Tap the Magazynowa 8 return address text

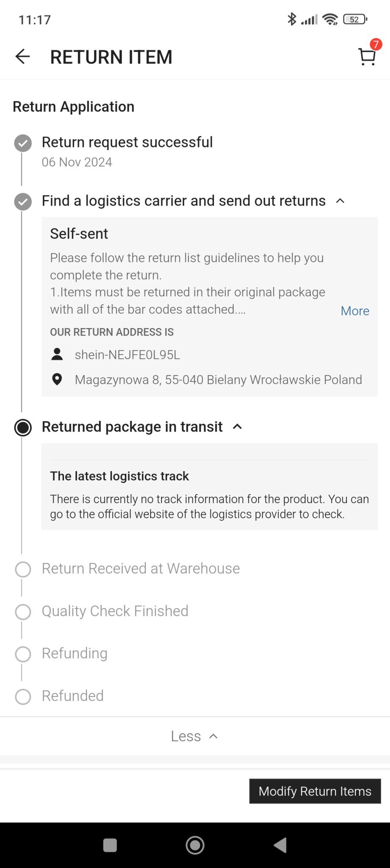pyautogui.click(x=218, y=379)
